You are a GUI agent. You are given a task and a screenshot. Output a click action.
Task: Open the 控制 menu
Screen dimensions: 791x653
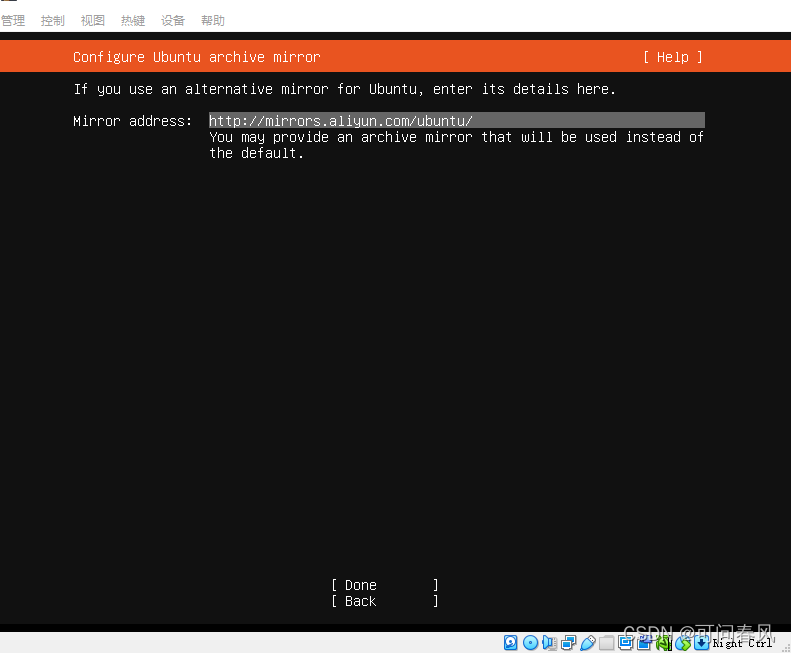pyautogui.click(x=52, y=21)
